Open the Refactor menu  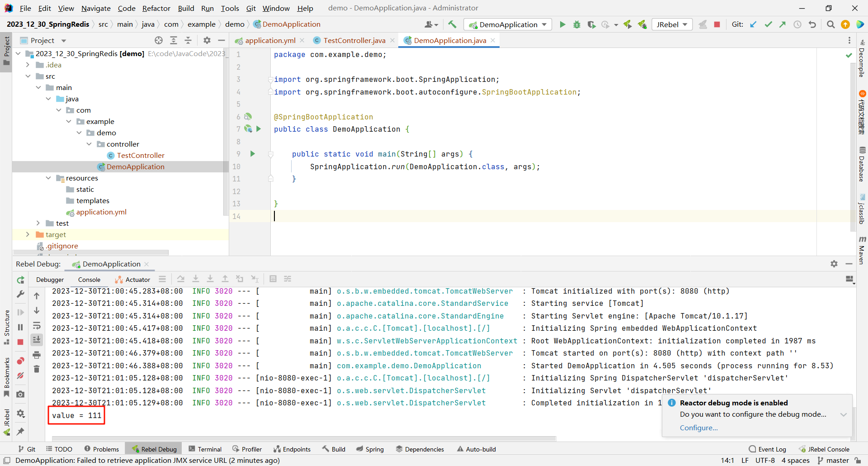[156, 8]
